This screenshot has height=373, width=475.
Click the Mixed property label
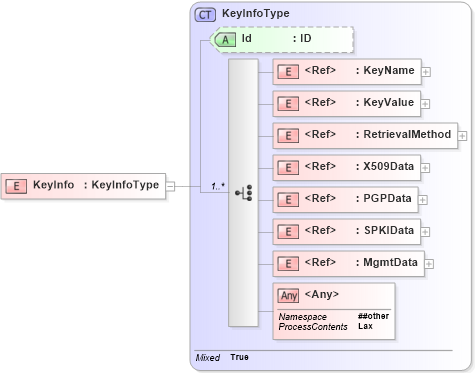[208, 358]
